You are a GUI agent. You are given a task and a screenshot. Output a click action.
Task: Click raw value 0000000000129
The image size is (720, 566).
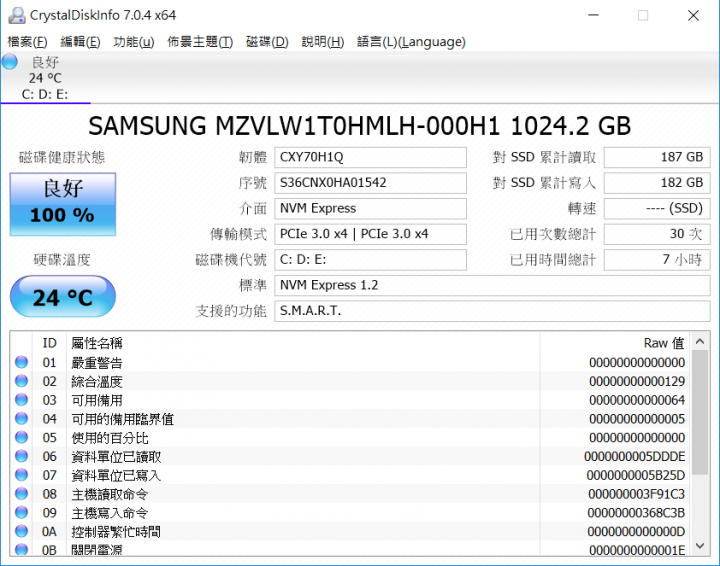pyautogui.click(x=637, y=381)
